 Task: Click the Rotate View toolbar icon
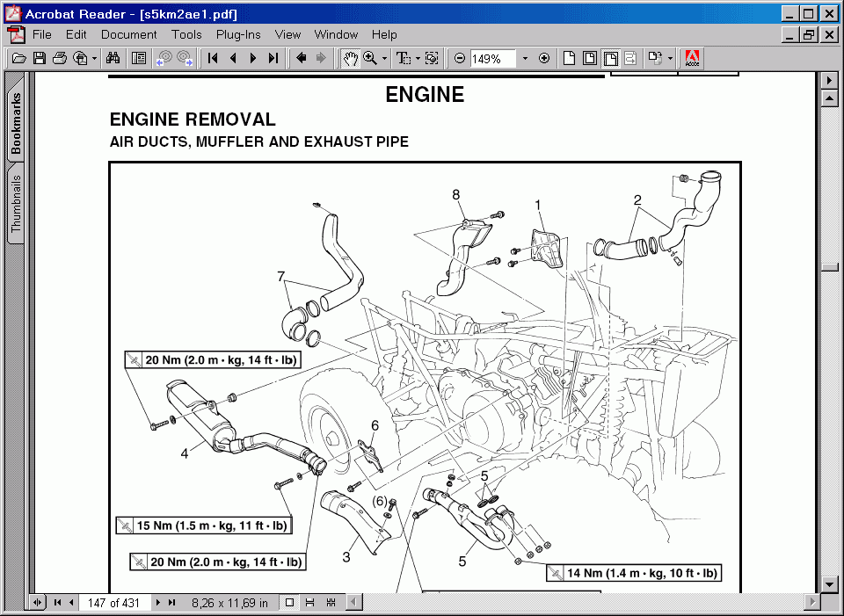click(655, 58)
